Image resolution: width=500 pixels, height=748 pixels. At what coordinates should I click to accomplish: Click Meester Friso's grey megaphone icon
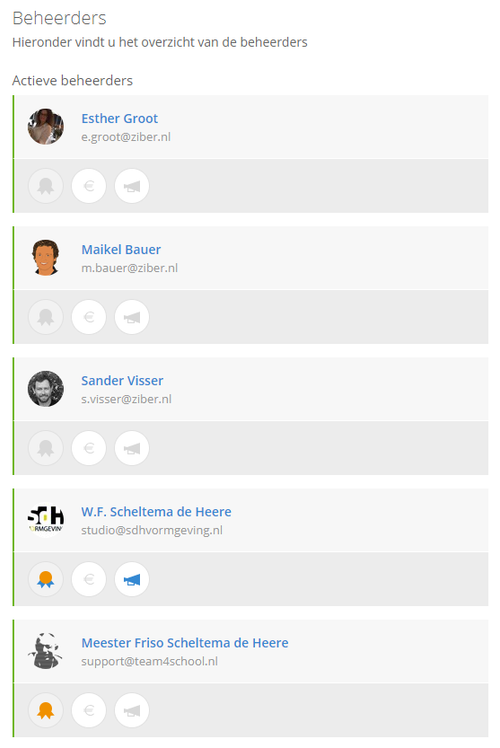pyautogui.click(x=132, y=711)
